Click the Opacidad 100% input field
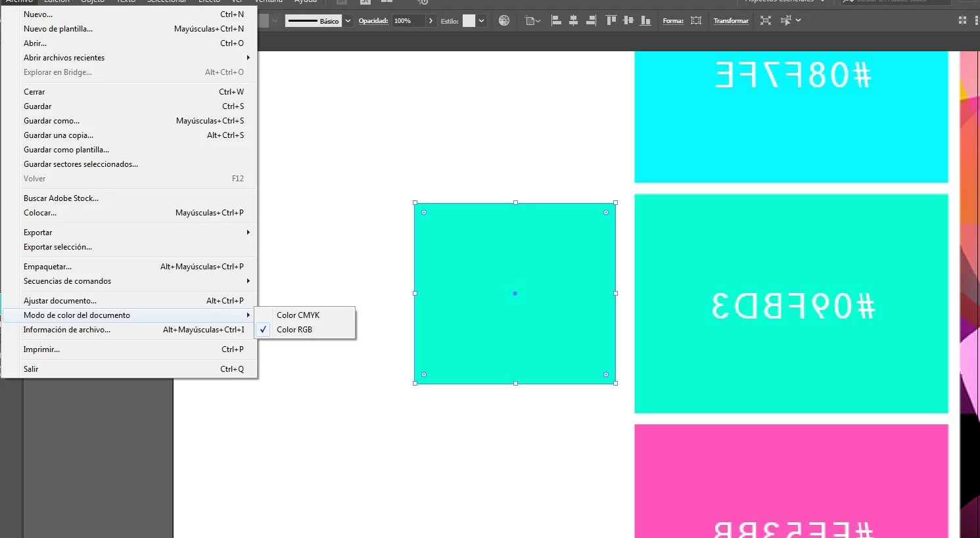 coord(409,21)
